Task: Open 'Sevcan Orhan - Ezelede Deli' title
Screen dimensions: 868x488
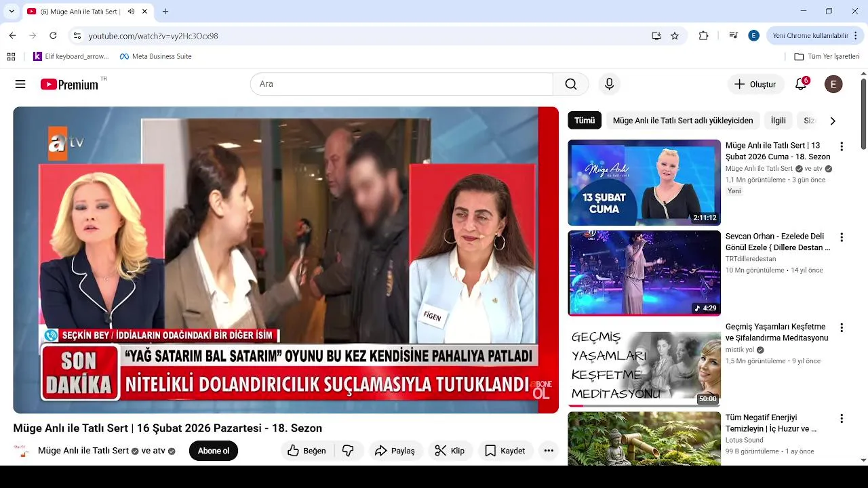Action: pyautogui.click(x=778, y=242)
